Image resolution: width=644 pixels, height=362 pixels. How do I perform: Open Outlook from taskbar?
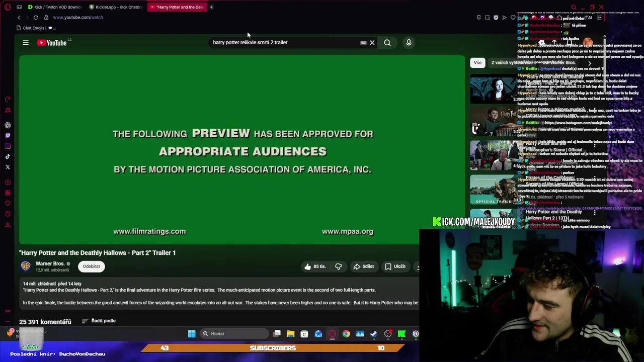pyautogui.click(x=318, y=334)
